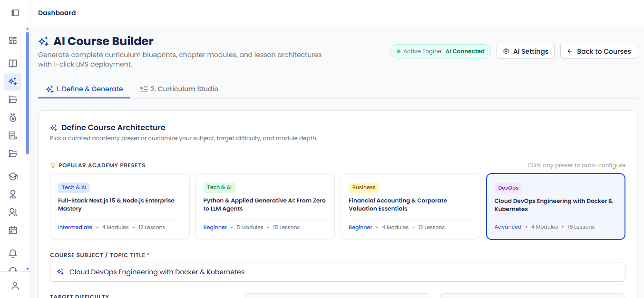Image resolution: width=644 pixels, height=298 pixels.
Task: Click the Course Subject / Topic Title input field
Action: point(338,272)
